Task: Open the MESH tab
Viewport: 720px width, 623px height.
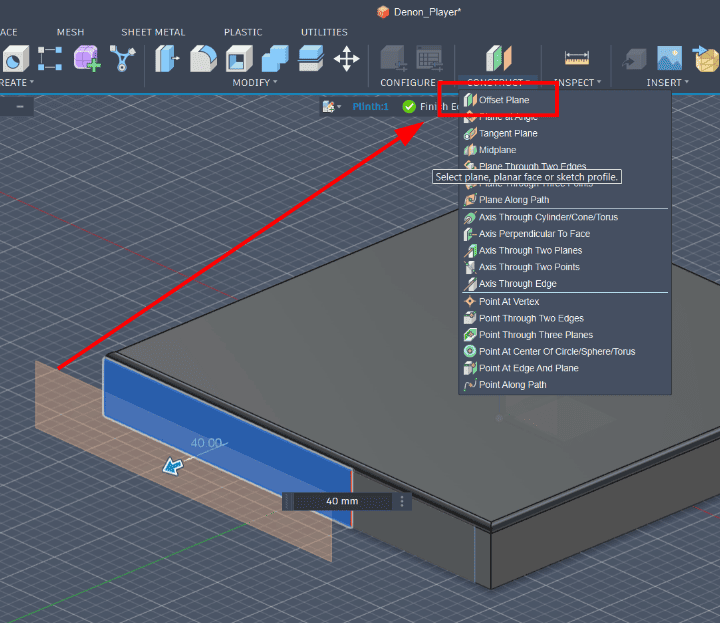Action: tap(70, 32)
